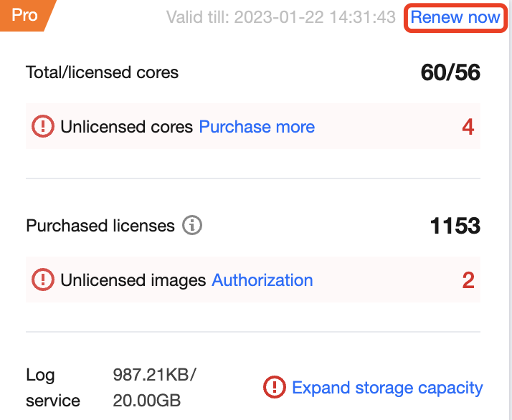
Task: Click the warning icon before Expand storage capacity
Action: (275, 388)
